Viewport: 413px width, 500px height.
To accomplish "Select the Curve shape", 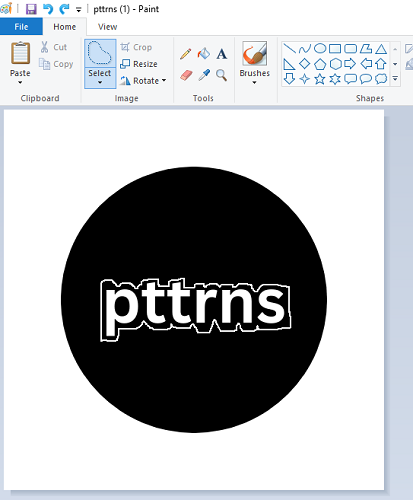I will pos(305,49).
